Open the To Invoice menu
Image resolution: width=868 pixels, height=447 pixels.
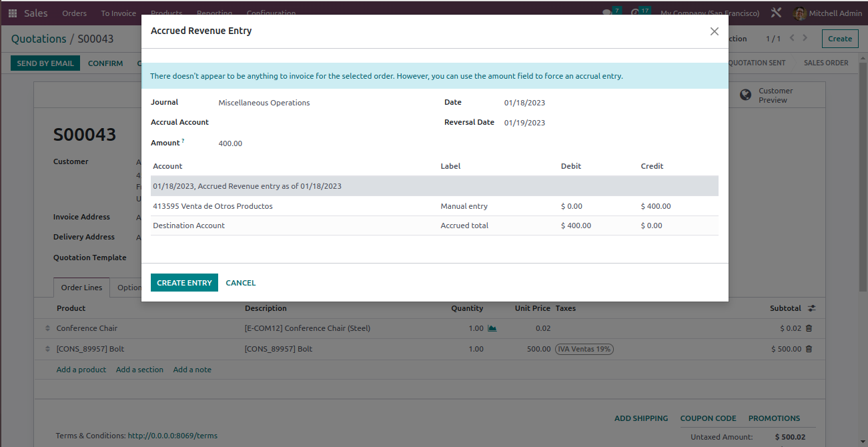(119, 13)
